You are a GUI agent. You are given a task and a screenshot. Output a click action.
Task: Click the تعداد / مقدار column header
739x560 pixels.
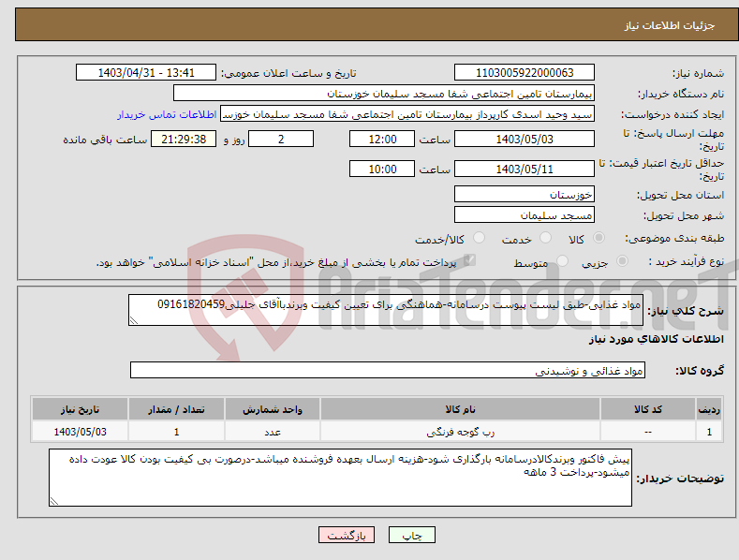[x=176, y=409]
